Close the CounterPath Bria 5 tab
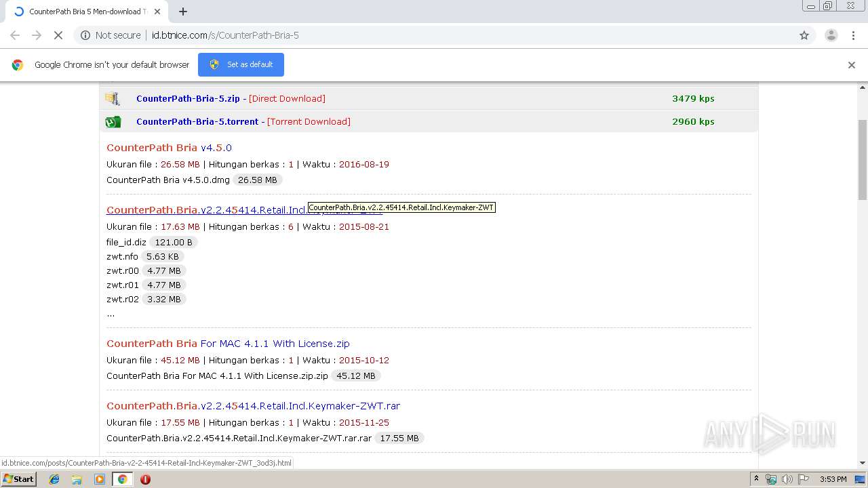This screenshot has width=868, height=488. tap(157, 12)
